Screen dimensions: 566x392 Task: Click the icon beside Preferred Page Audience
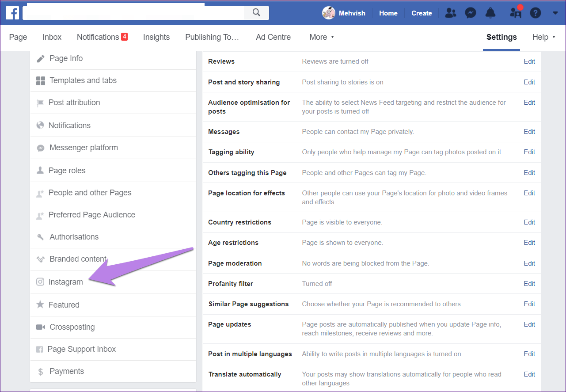[40, 215]
